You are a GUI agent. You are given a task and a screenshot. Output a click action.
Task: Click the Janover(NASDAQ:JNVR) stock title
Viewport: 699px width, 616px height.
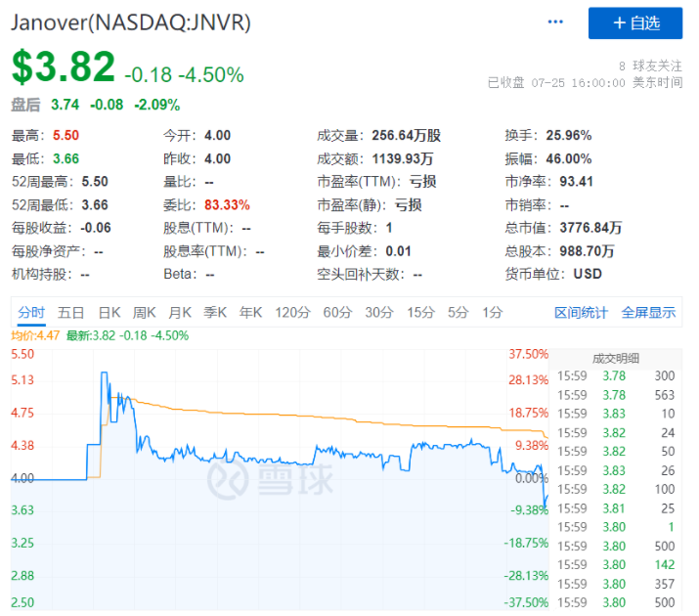pos(131,22)
